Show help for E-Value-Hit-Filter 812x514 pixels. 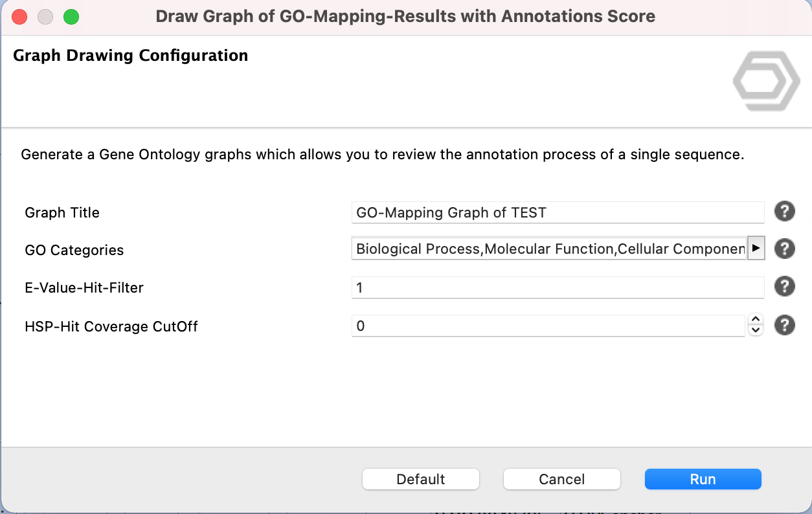pos(784,287)
